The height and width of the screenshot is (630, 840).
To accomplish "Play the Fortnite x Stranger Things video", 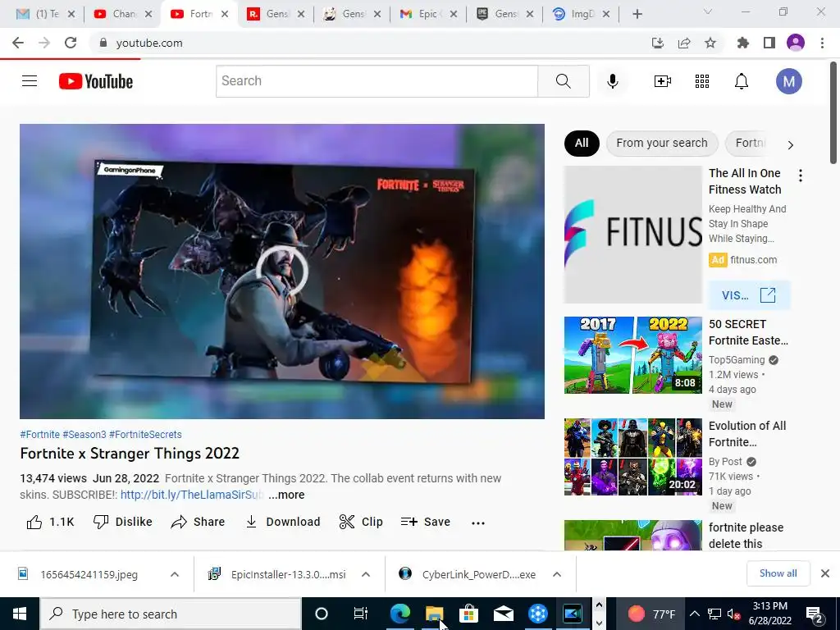I will 282,271.
